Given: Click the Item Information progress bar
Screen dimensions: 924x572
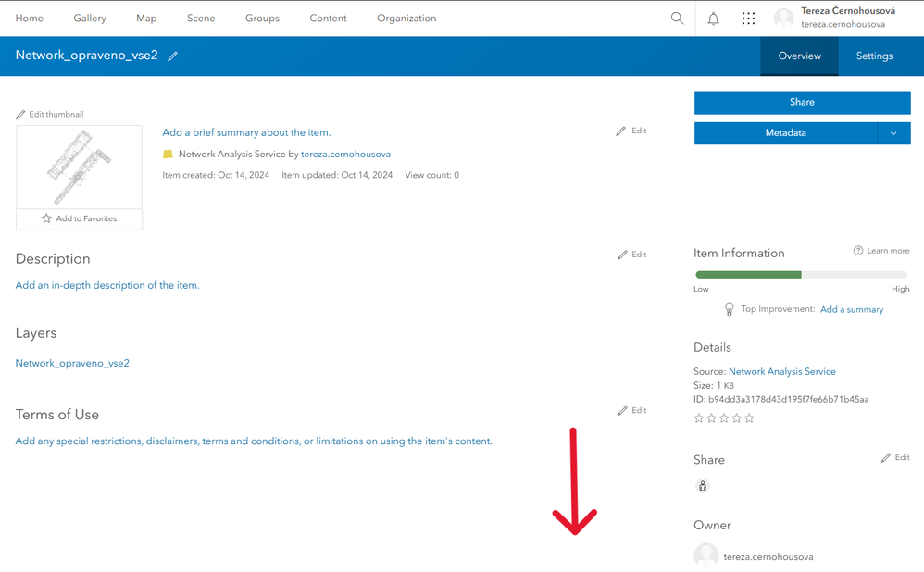Looking at the screenshot, I should (802, 275).
